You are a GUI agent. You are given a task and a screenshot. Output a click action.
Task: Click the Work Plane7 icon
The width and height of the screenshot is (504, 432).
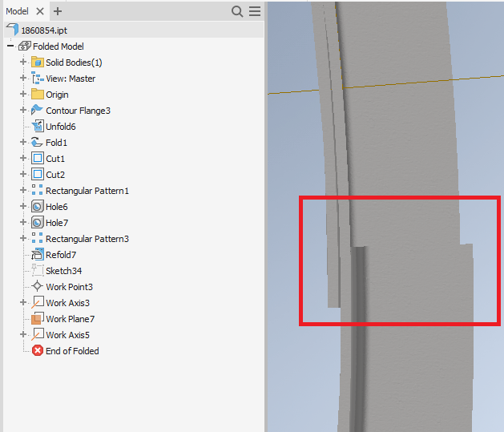click(38, 318)
